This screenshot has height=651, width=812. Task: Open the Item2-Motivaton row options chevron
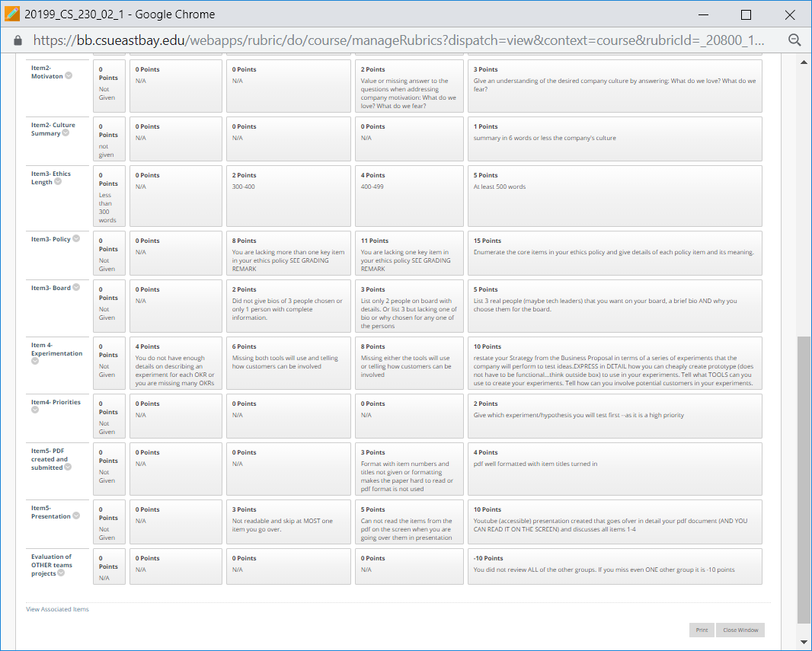point(69,75)
